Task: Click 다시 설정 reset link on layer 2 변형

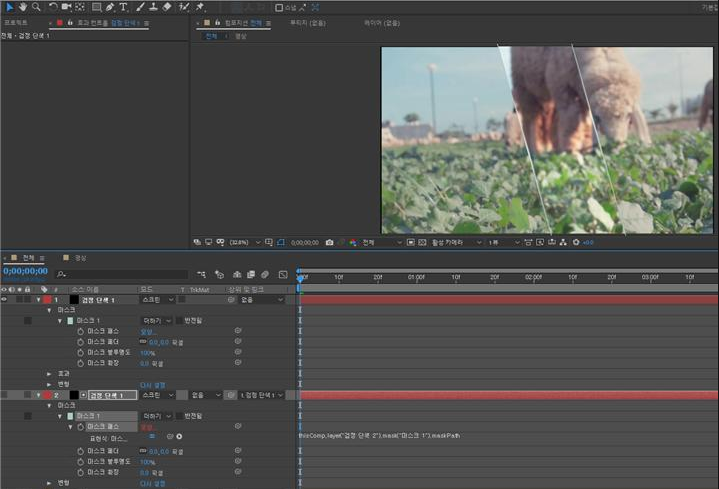Action: pyautogui.click(x=152, y=483)
